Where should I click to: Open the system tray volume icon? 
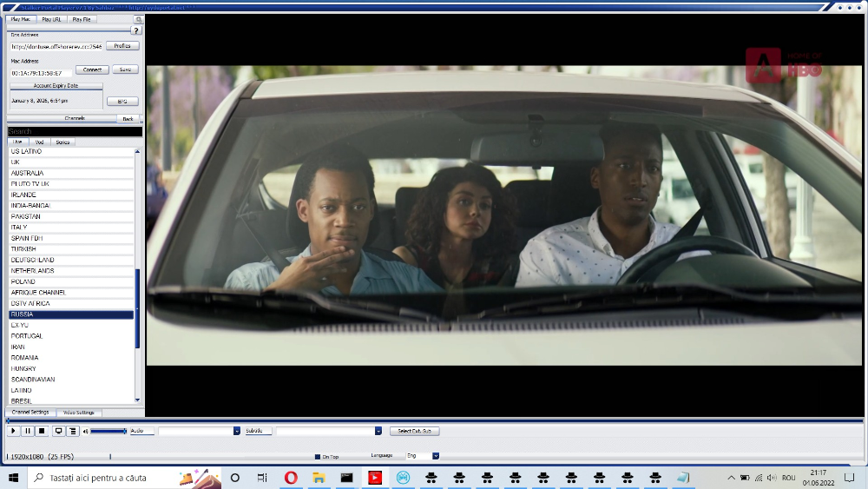[x=772, y=478]
